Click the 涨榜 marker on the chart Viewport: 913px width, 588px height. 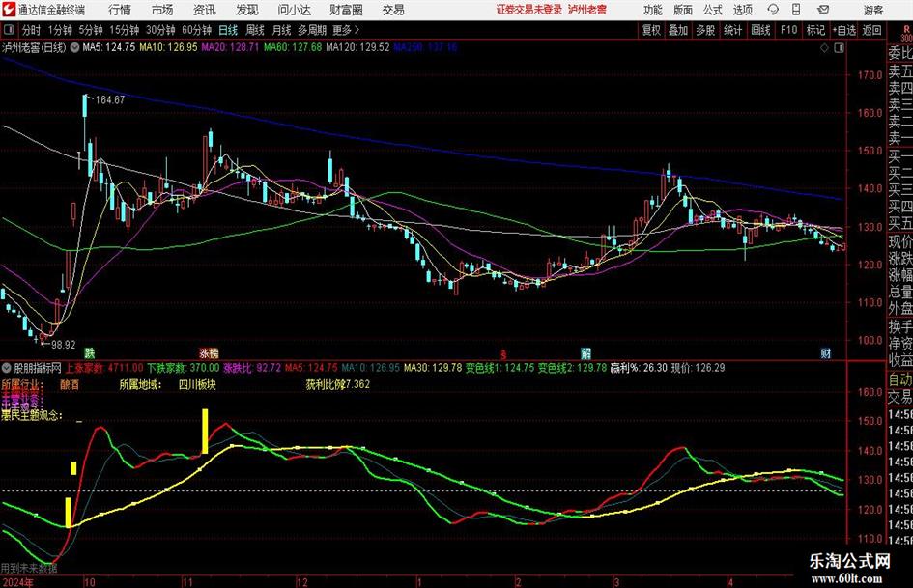click(209, 352)
